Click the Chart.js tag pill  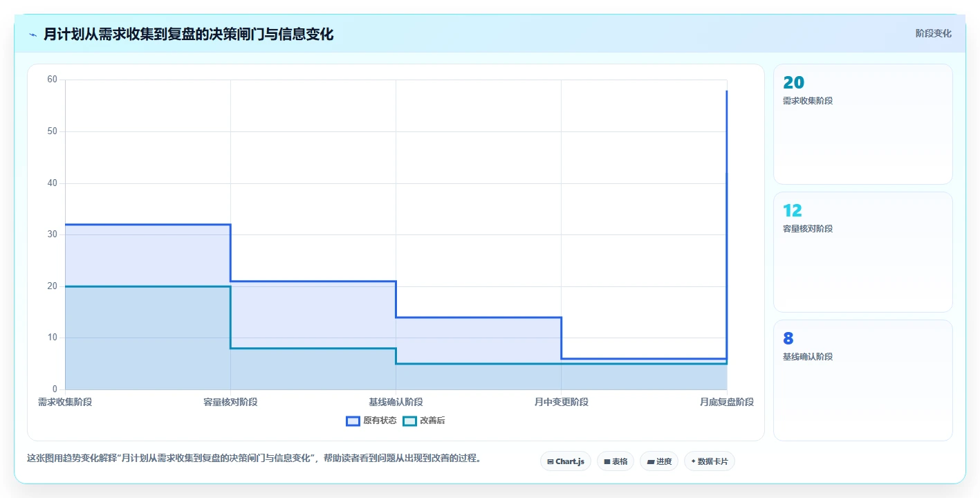565,461
